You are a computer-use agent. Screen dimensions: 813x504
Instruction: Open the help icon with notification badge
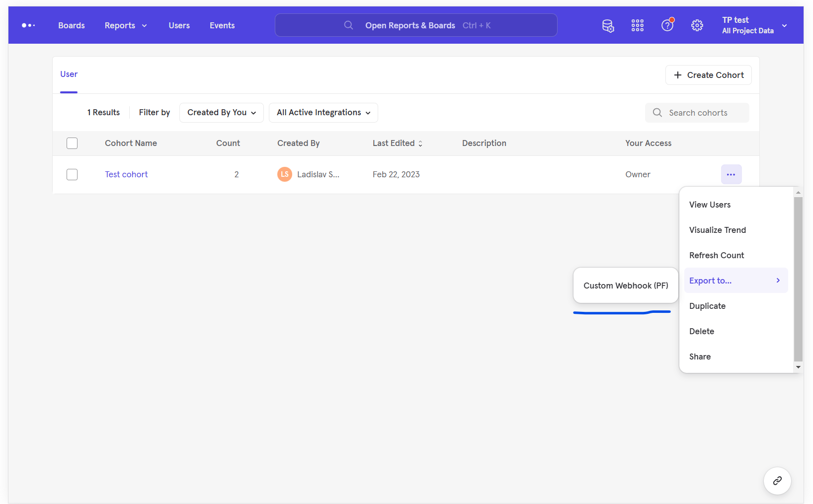click(667, 25)
